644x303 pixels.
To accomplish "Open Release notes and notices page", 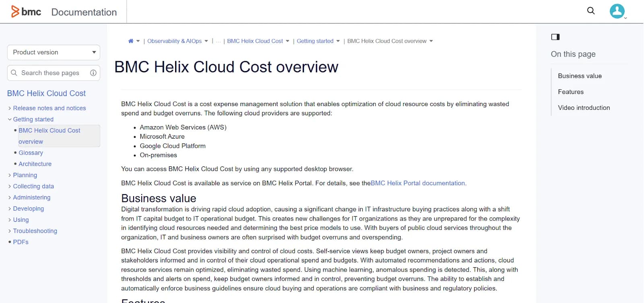I will [50, 108].
